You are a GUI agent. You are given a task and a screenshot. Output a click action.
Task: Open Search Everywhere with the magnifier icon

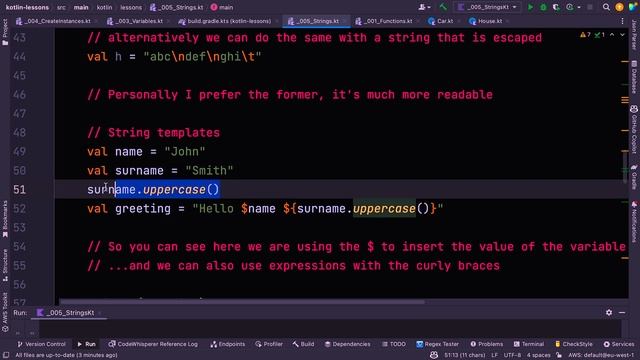coord(607,7)
